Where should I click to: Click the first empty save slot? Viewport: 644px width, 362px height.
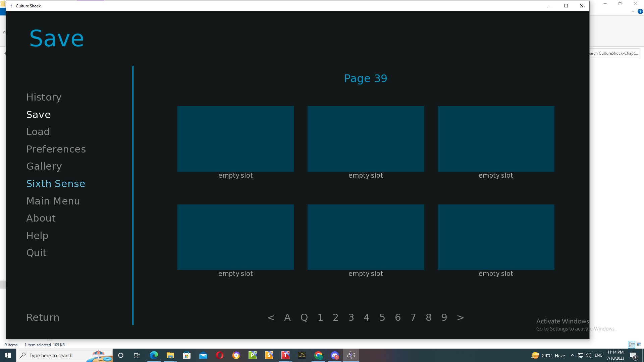235,138
